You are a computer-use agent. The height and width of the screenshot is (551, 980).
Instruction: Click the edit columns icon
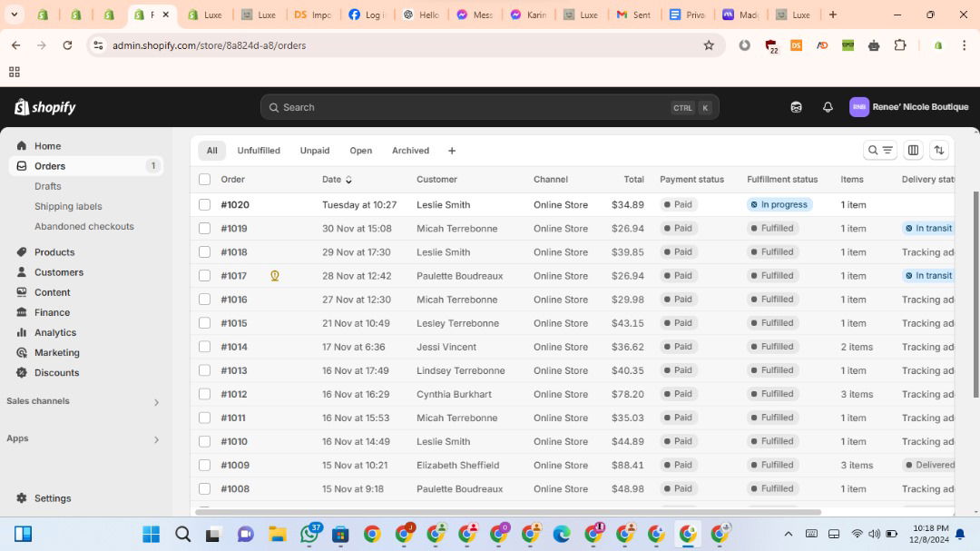pyautogui.click(x=913, y=151)
